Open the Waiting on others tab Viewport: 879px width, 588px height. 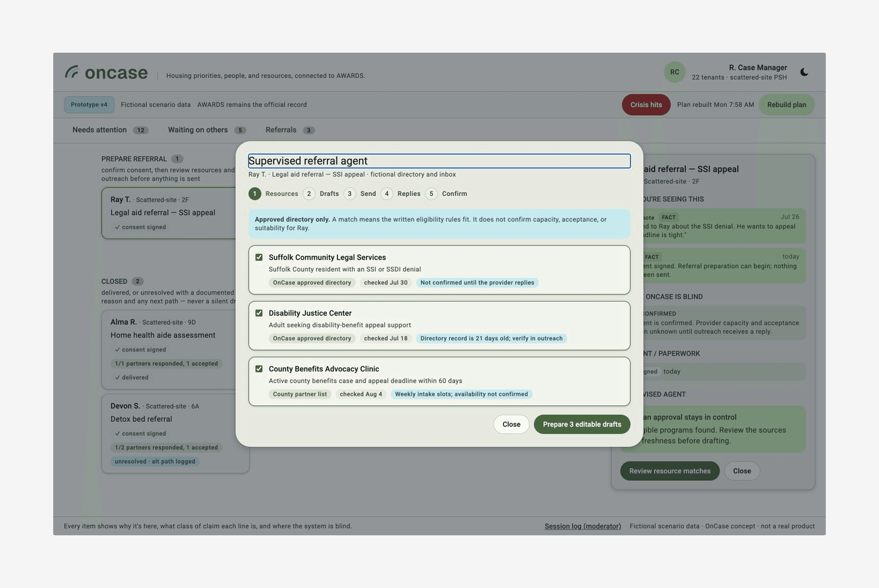[x=207, y=130]
